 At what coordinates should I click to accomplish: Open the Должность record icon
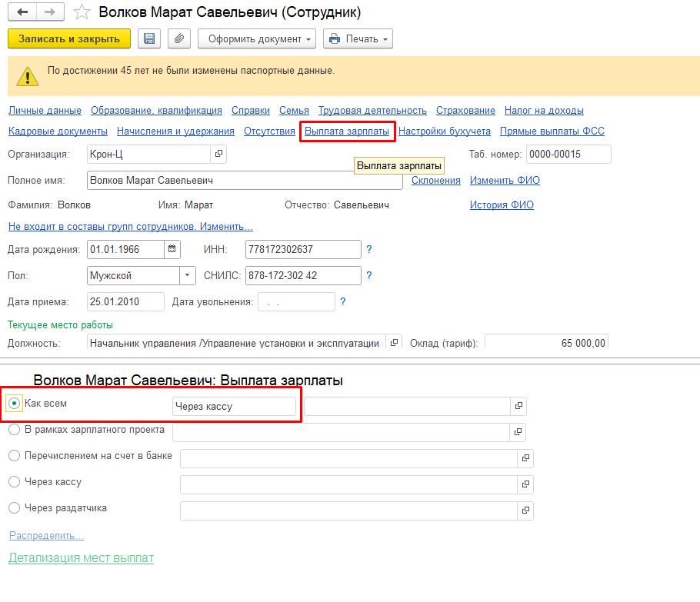click(394, 343)
